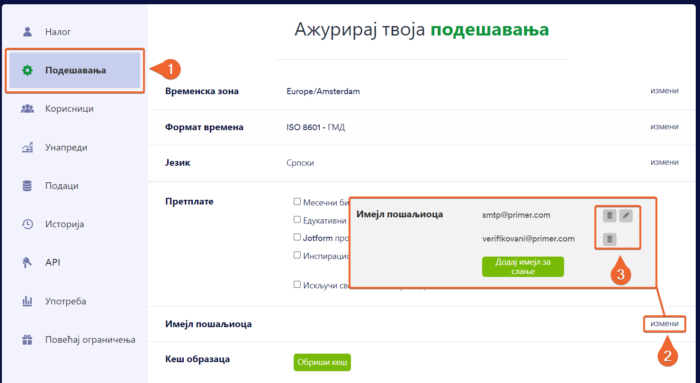Click измени for Имејл пошаљиоца
Image resolution: width=700 pixels, height=383 pixels.
click(x=664, y=324)
